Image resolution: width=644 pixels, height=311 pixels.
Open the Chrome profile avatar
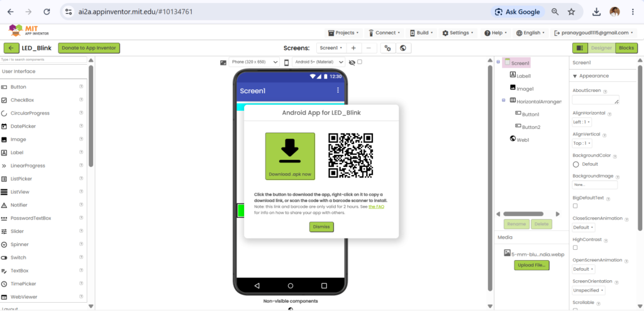[x=614, y=12]
